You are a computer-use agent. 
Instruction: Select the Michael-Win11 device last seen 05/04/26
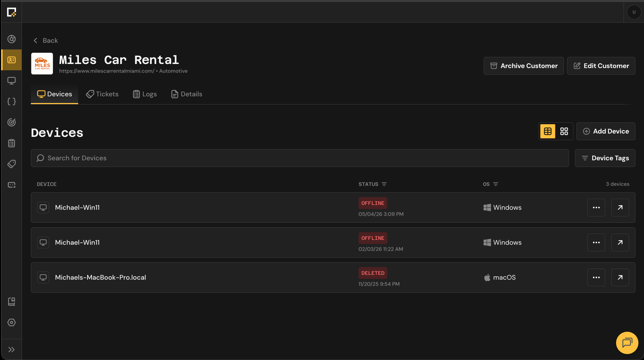click(77, 208)
